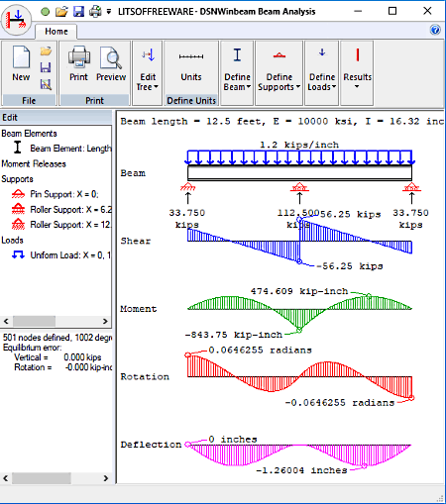The image size is (446, 504).
Task: Click 'Equilibrium error:' text
Action: (x=32, y=348)
